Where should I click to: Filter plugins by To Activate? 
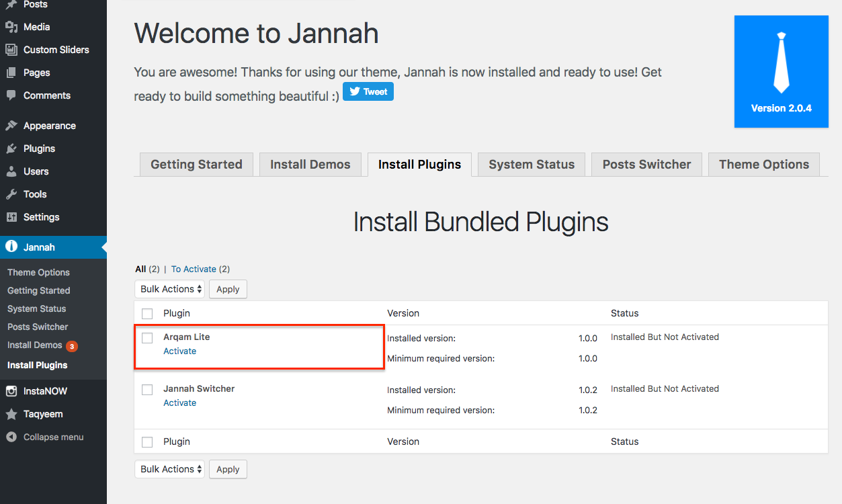(x=194, y=269)
